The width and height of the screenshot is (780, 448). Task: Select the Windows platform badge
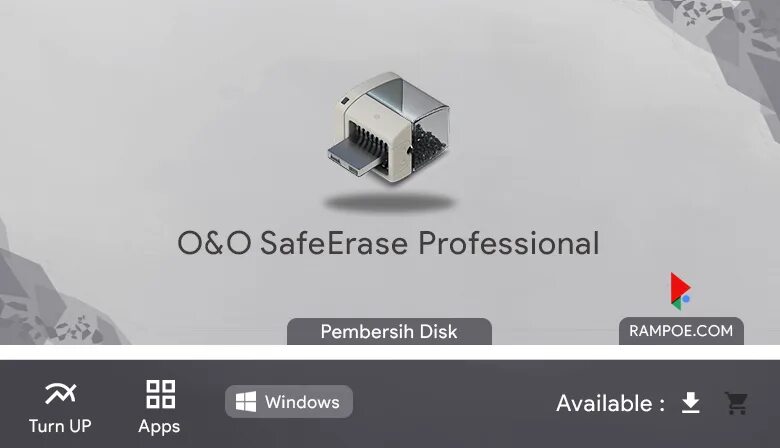tap(289, 401)
